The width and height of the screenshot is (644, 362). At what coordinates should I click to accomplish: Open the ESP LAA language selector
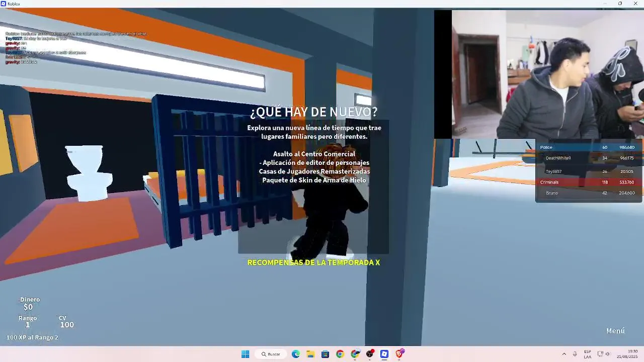588,354
